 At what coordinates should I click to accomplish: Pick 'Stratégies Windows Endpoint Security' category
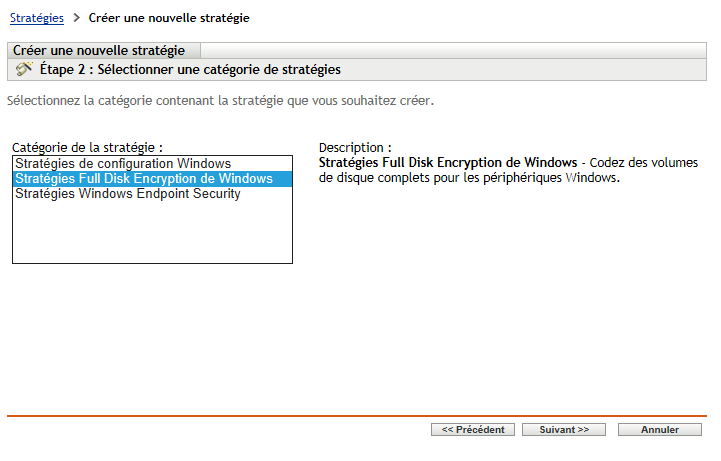click(x=128, y=194)
